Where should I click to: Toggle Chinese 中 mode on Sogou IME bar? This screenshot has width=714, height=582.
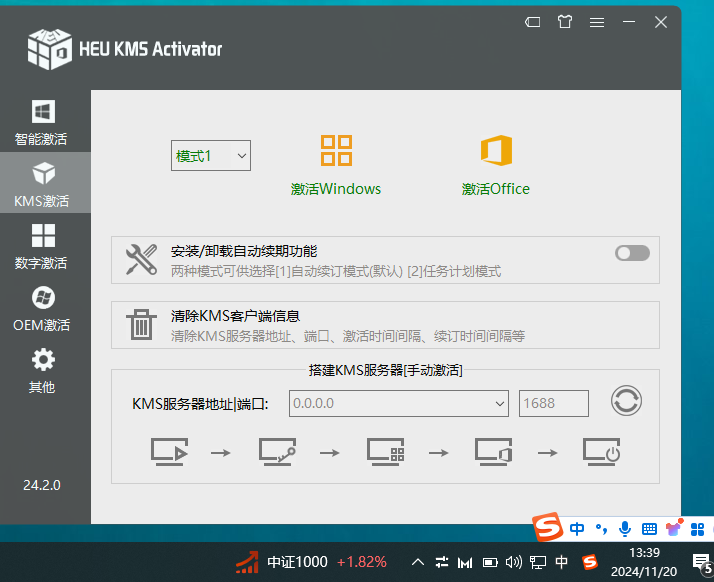click(577, 529)
